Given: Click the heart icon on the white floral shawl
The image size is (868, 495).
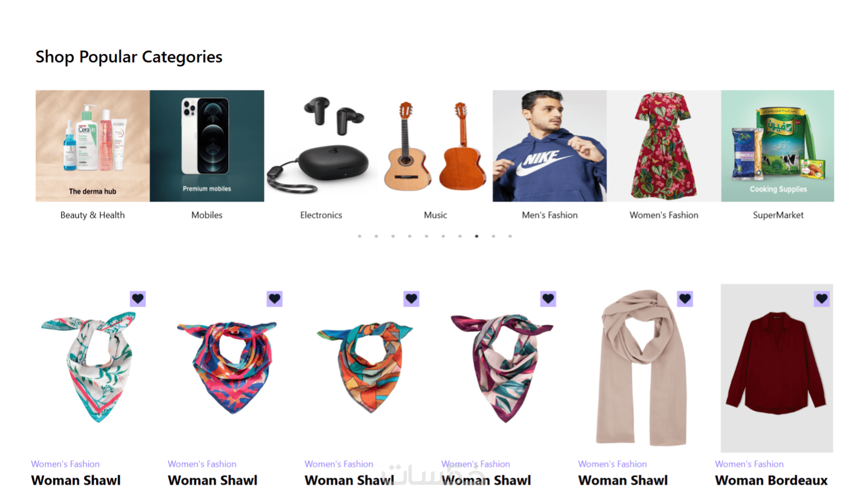Looking at the screenshot, I should point(138,299).
